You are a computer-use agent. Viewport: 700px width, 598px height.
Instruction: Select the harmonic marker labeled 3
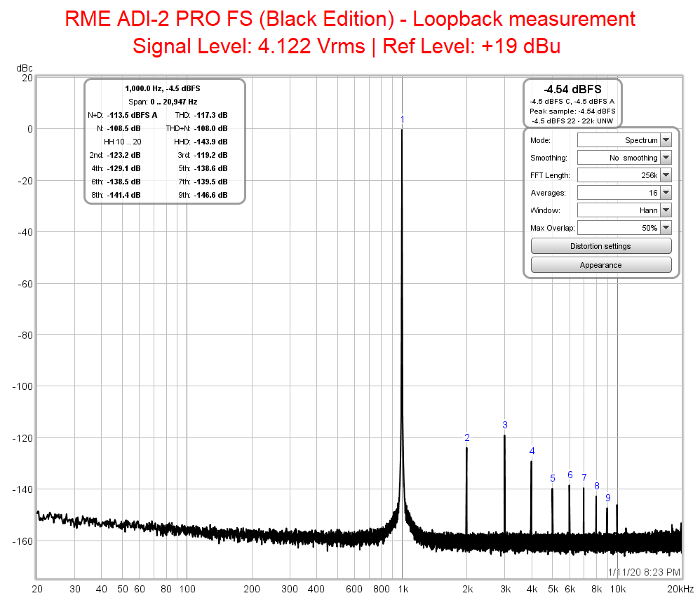point(505,425)
